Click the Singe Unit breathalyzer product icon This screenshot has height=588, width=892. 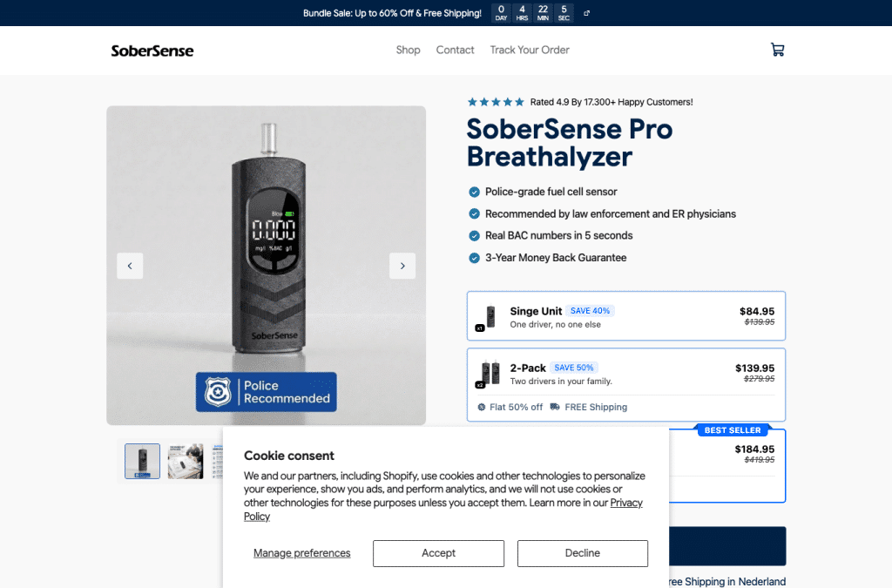(x=487, y=318)
